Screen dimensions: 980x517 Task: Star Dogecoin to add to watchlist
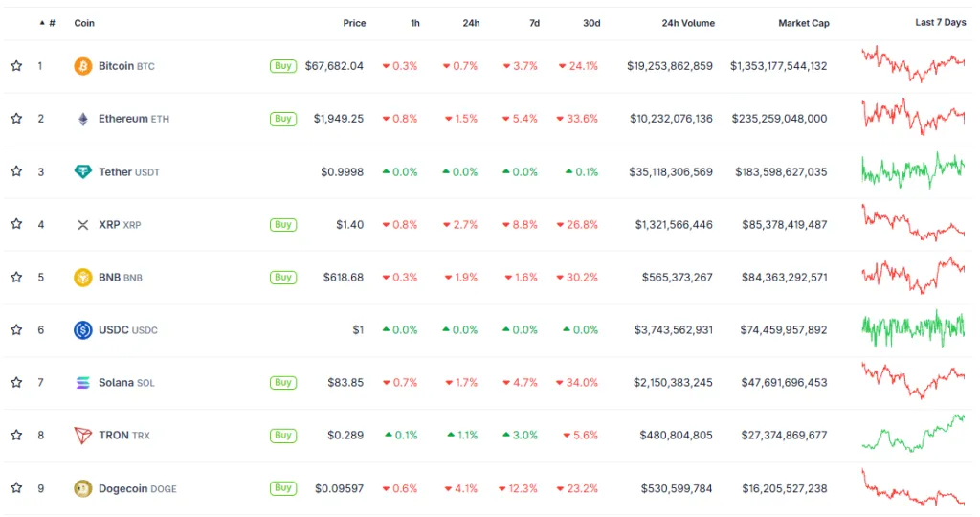16,488
